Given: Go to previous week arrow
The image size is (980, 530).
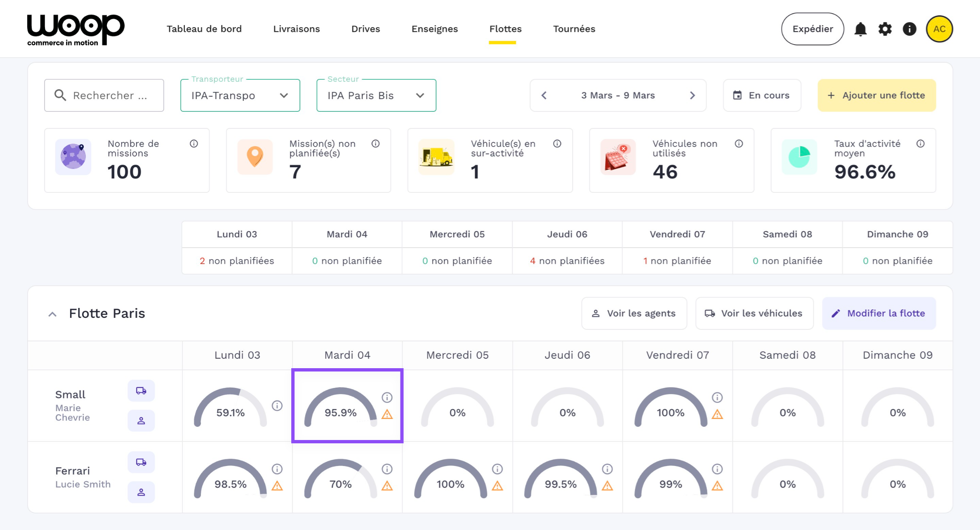Looking at the screenshot, I should click(544, 95).
